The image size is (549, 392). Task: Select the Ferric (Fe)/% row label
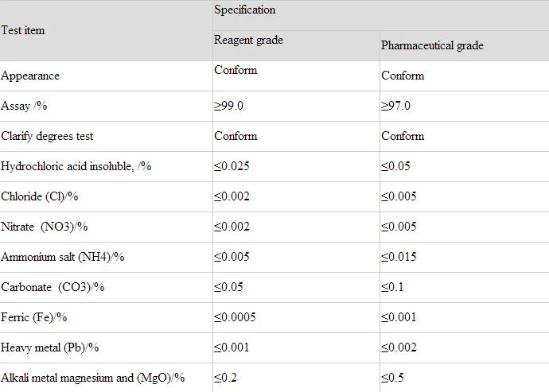pyautogui.click(x=34, y=317)
